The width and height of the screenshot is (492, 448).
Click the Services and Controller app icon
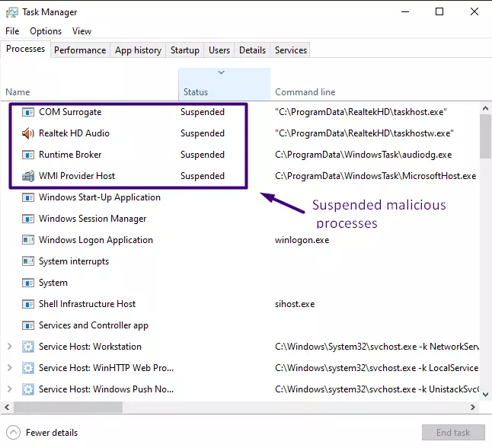click(x=28, y=325)
